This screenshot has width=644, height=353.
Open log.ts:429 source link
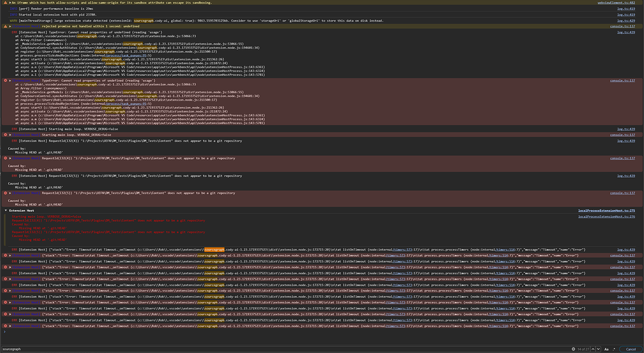pyautogui.click(x=626, y=21)
